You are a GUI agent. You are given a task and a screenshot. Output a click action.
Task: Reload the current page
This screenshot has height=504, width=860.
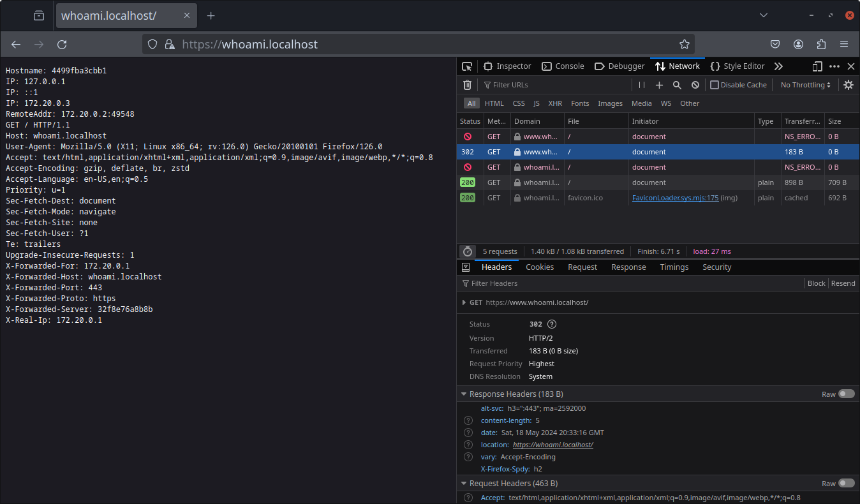62,44
